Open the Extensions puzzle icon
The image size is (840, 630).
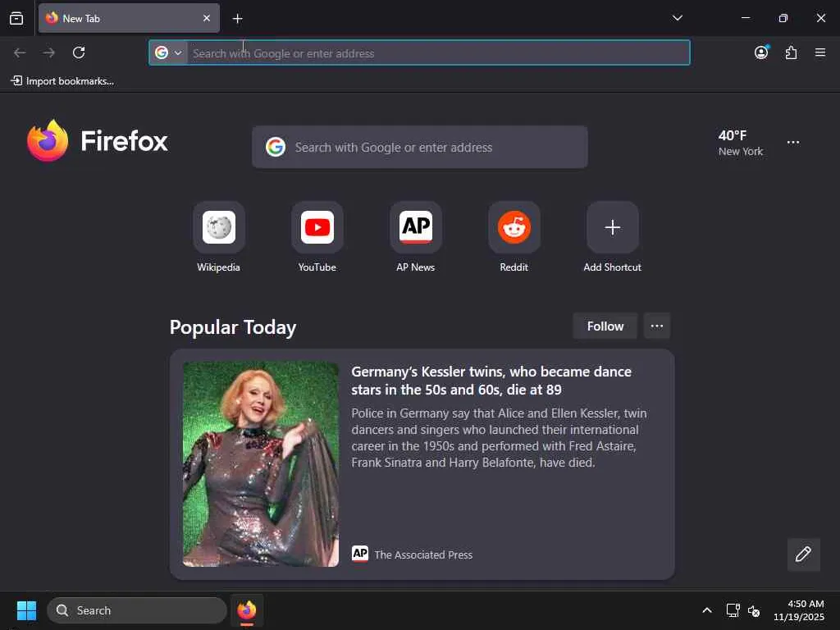click(791, 52)
